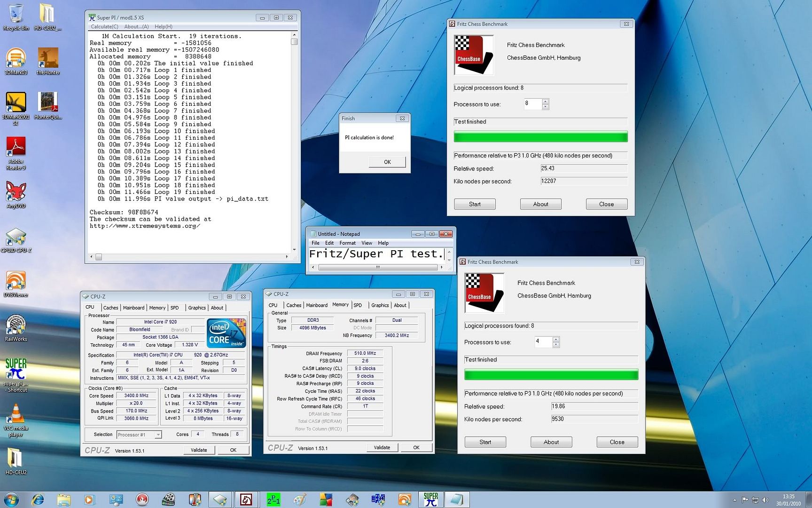Click Validate in CPU-Z processor window

[x=199, y=450]
